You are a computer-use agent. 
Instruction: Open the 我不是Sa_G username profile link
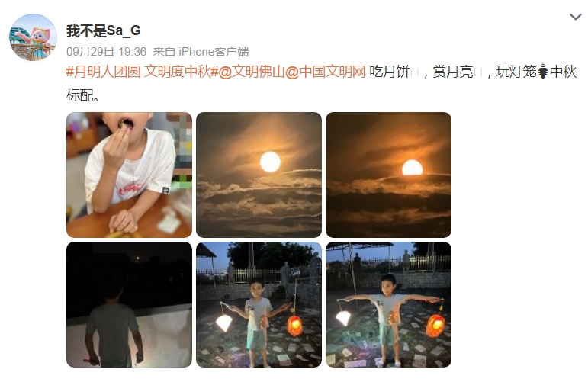[x=104, y=30]
